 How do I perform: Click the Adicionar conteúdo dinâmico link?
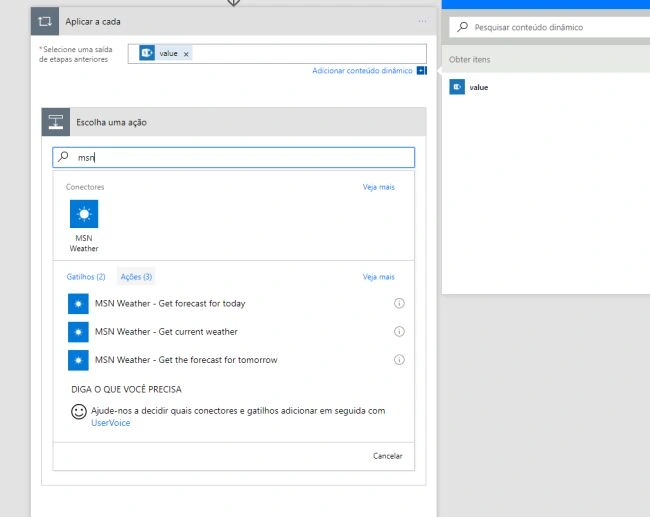tap(362, 70)
